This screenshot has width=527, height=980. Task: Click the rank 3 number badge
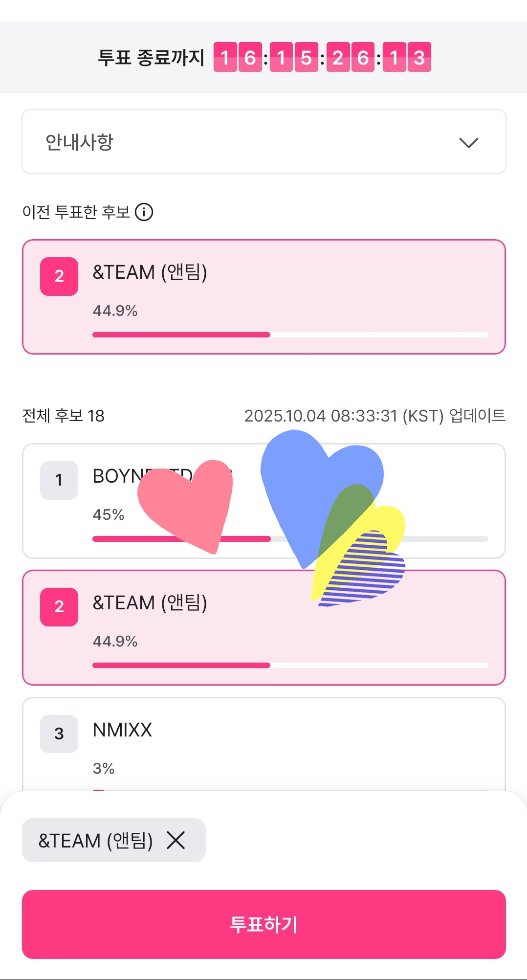[59, 734]
